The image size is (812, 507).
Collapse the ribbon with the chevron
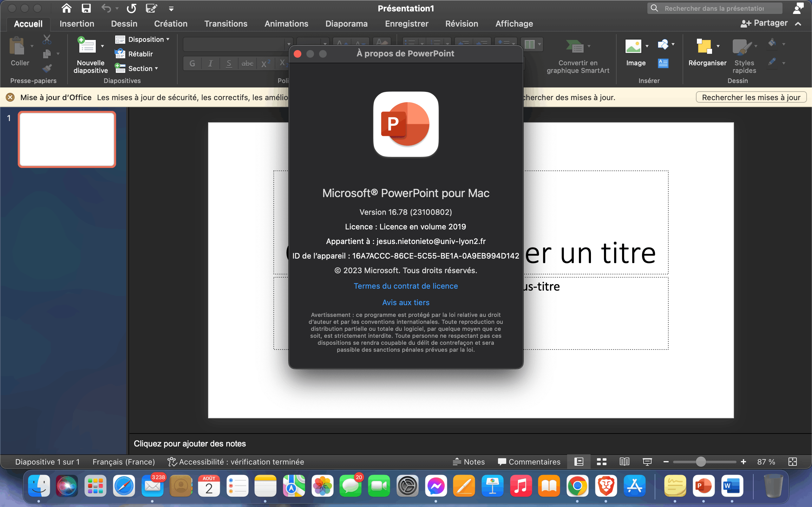tap(798, 23)
